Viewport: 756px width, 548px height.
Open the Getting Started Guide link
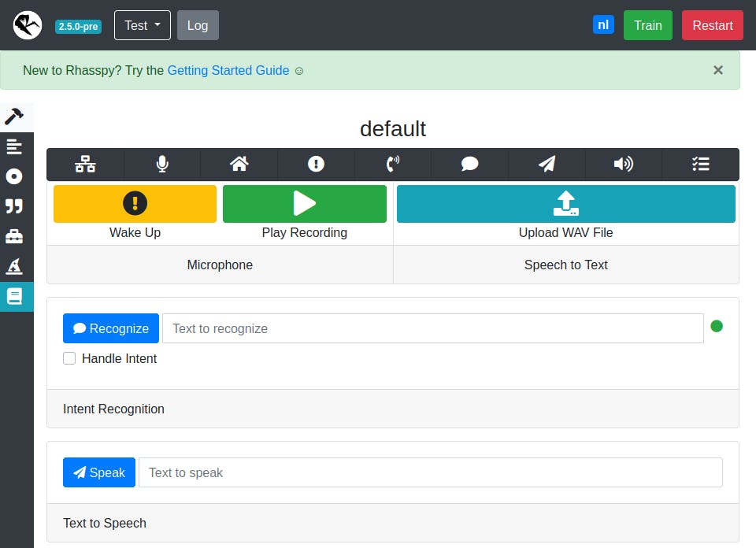[x=228, y=70]
